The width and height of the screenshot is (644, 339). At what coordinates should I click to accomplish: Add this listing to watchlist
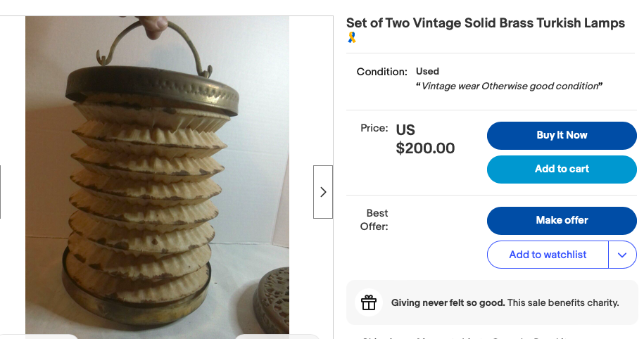(548, 255)
